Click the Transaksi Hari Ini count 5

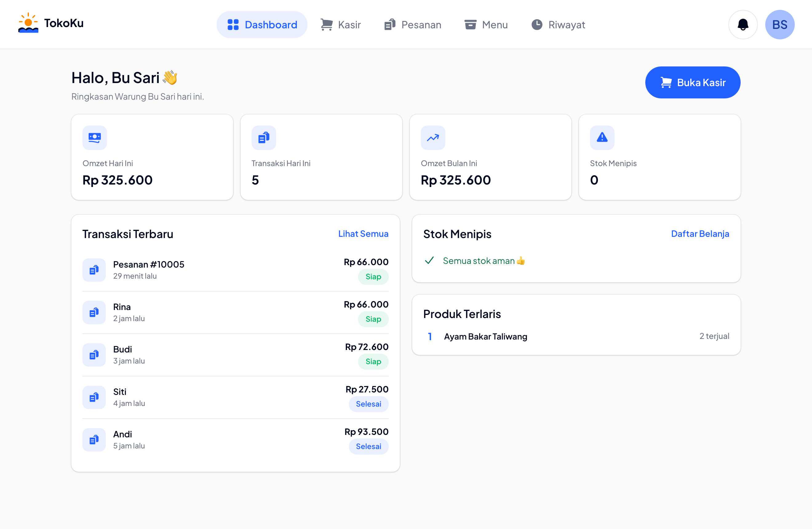coord(255,180)
